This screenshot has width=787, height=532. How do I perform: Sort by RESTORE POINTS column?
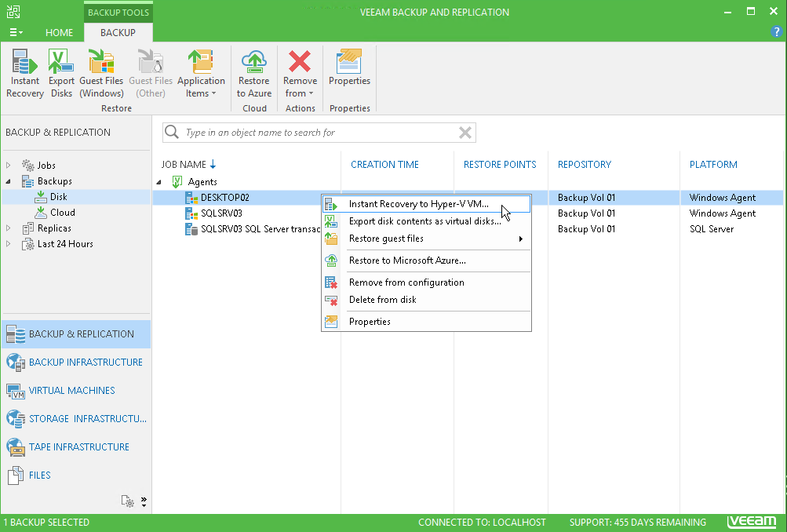[x=499, y=164]
